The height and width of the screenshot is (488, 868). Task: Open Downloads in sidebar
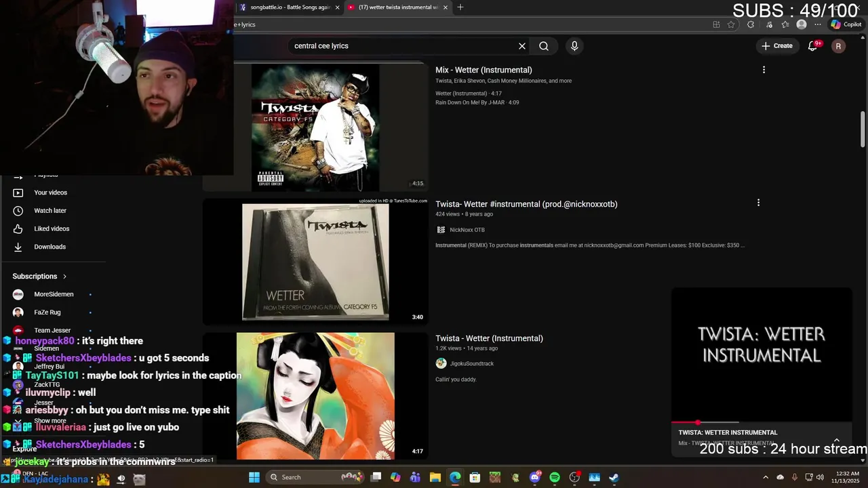pos(50,247)
